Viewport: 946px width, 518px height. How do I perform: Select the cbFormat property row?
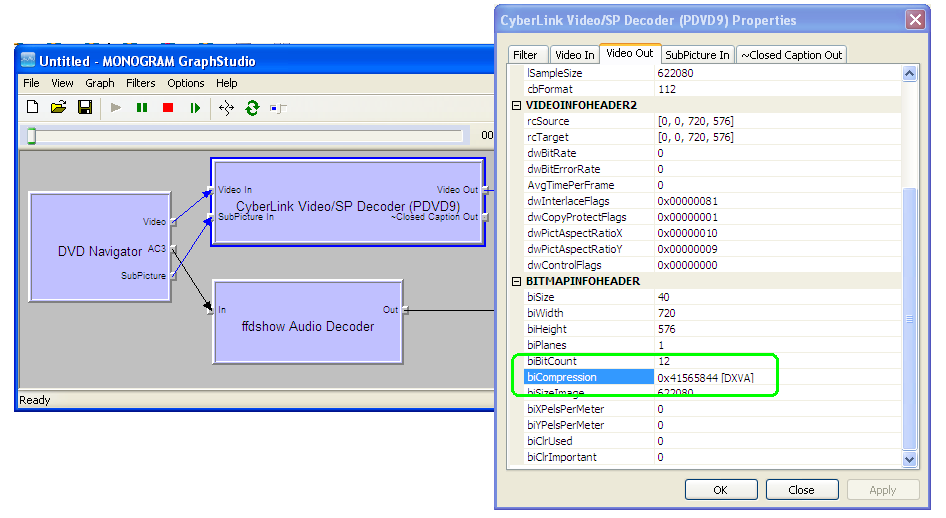pyautogui.click(x=712, y=89)
